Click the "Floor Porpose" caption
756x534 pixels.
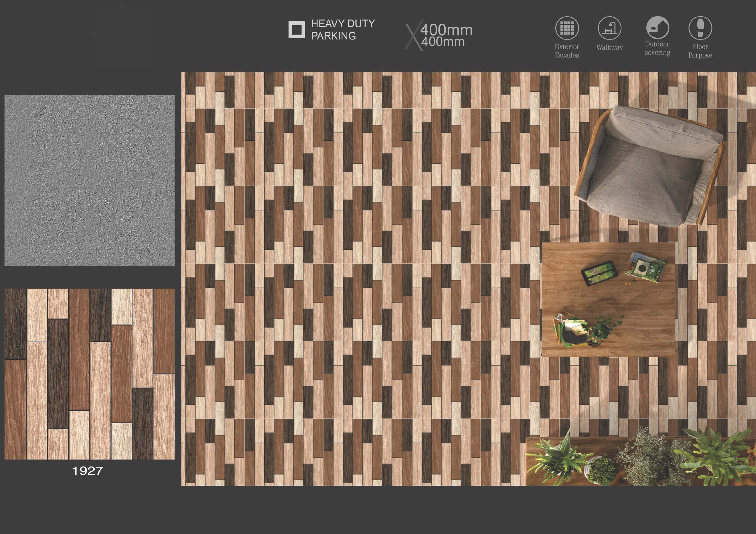click(x=700, y=51)
